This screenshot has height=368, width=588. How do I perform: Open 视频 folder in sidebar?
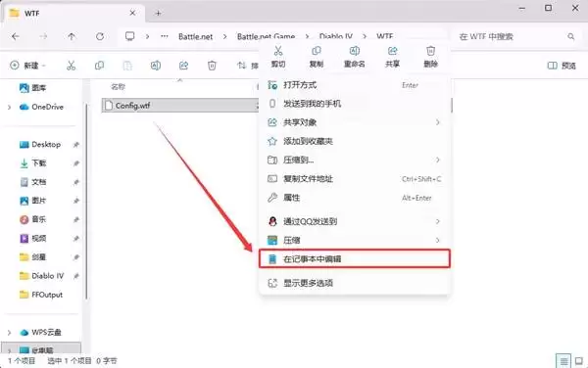32,238
